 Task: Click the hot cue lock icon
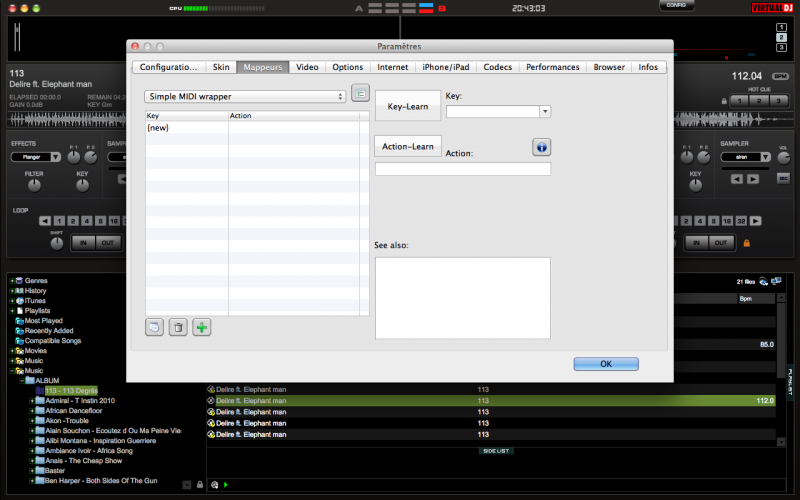point(724,101)
